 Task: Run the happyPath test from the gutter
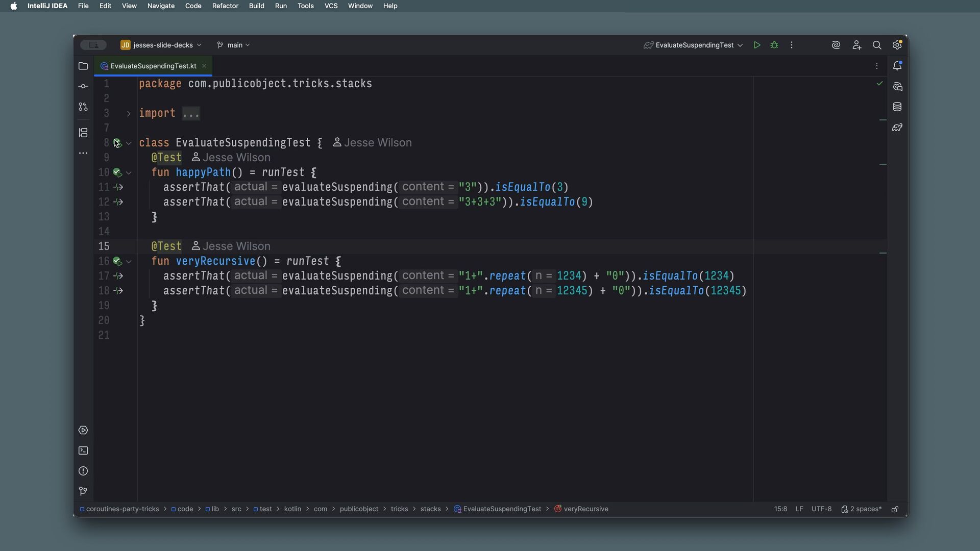117,172
